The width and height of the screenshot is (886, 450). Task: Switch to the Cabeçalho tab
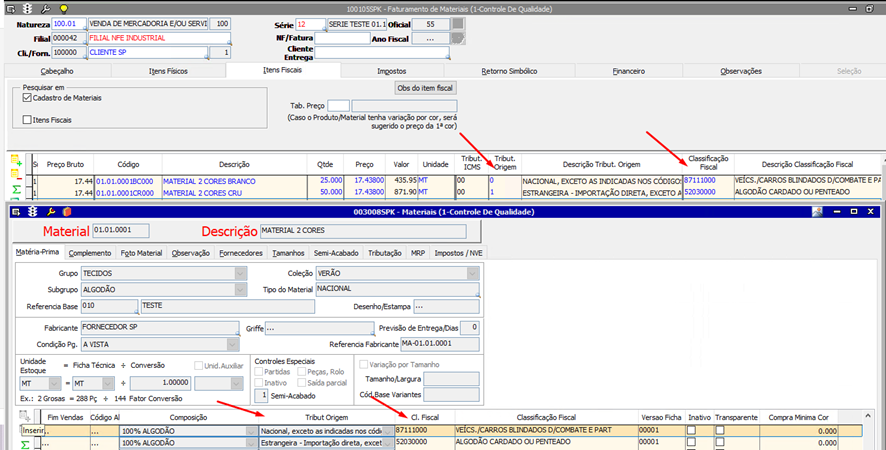58,71
